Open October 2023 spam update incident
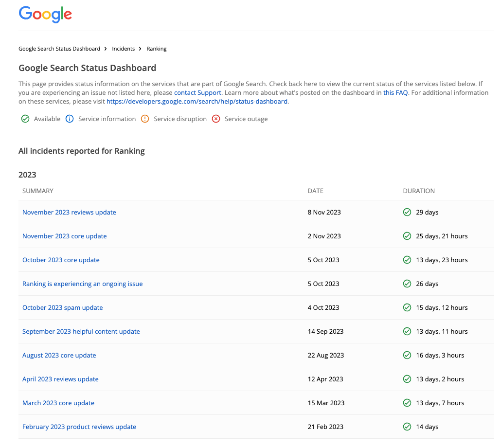The width and height of the screenshot is (501, 448). click(x=63, y=307)
